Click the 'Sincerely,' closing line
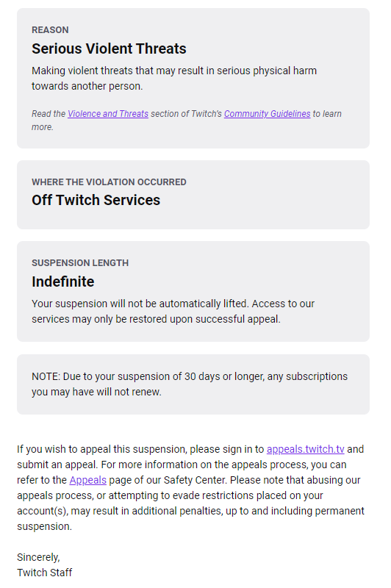391x588 pixels. (x=39, y=557)
